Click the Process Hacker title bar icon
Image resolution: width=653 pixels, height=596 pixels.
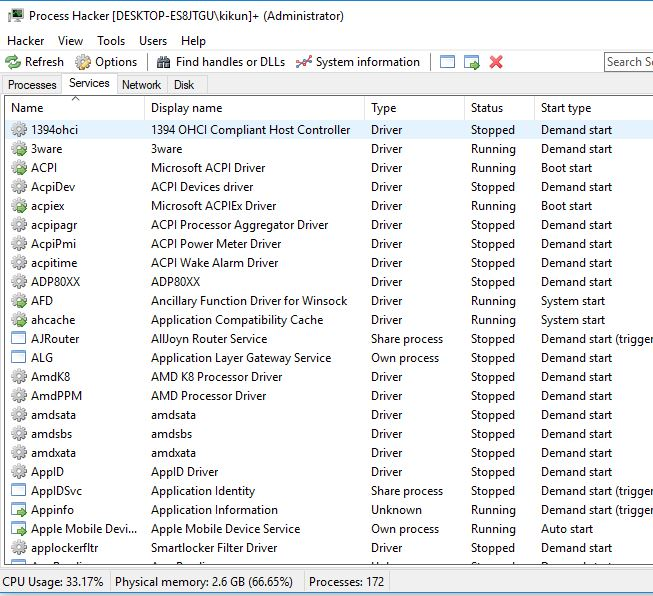pos(16,16)
